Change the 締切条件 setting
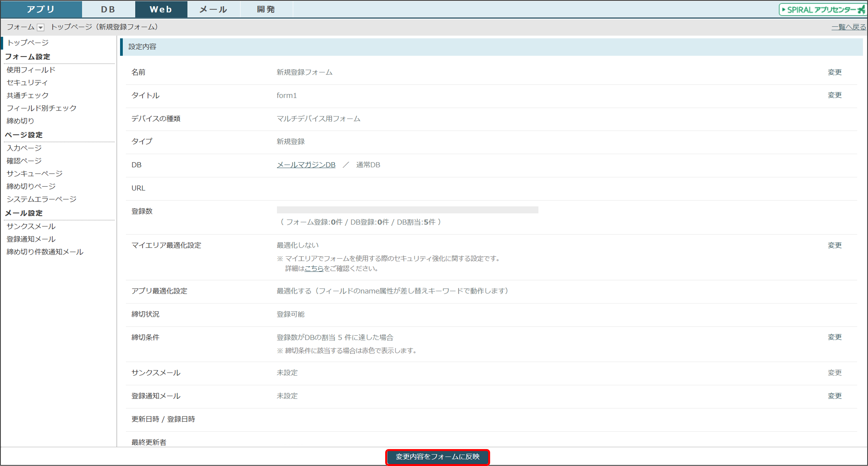The height and width of the screenshot is (466, 868). 835,337
